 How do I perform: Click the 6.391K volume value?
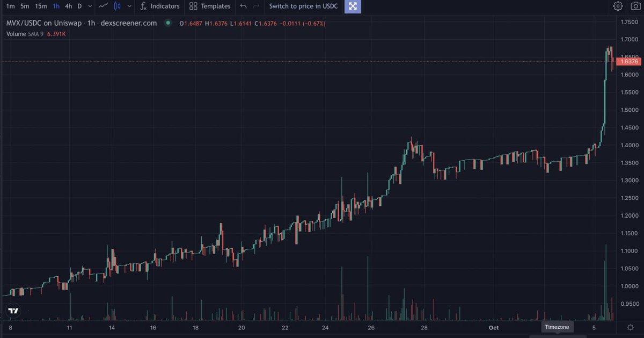tap(56, 33)
